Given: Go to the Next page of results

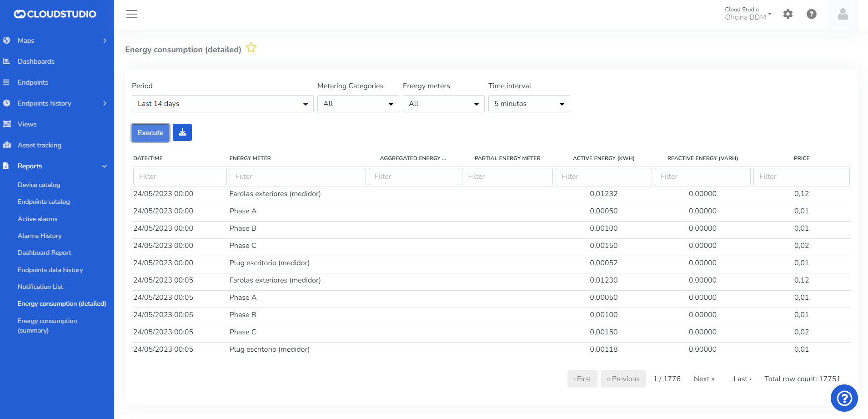Looking at the screenshot, I should coord(704,379).
